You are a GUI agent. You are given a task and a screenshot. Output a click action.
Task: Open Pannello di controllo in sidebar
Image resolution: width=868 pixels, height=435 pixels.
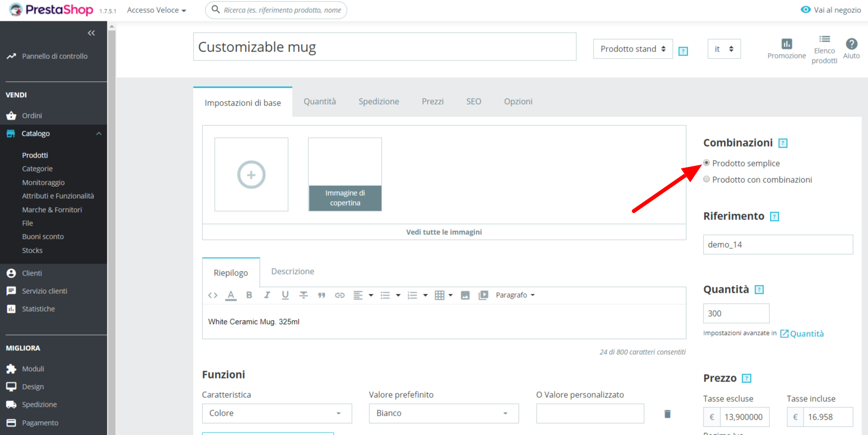(x=53, y=56)
